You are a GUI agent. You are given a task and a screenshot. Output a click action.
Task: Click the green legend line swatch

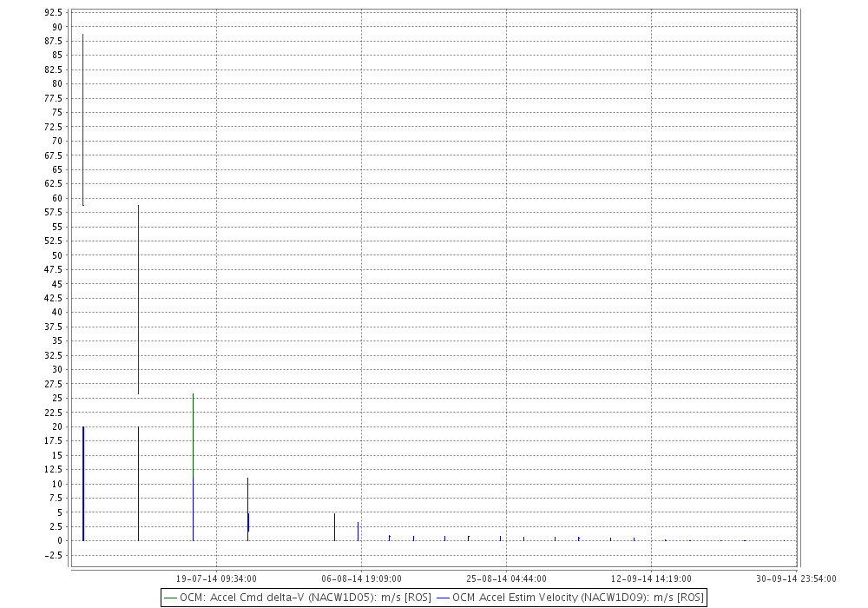[x=170, y=598]
